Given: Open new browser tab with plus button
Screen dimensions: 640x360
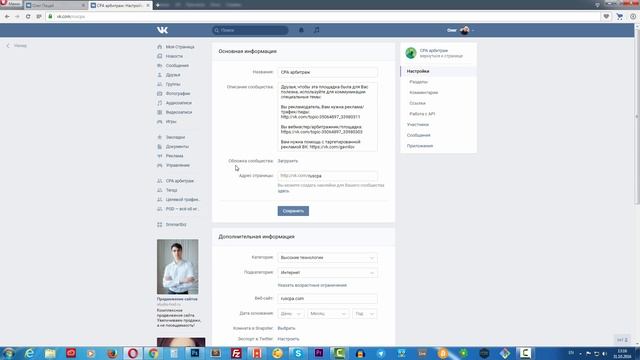Looking at the screenshot, I should [x=158, y=5].
